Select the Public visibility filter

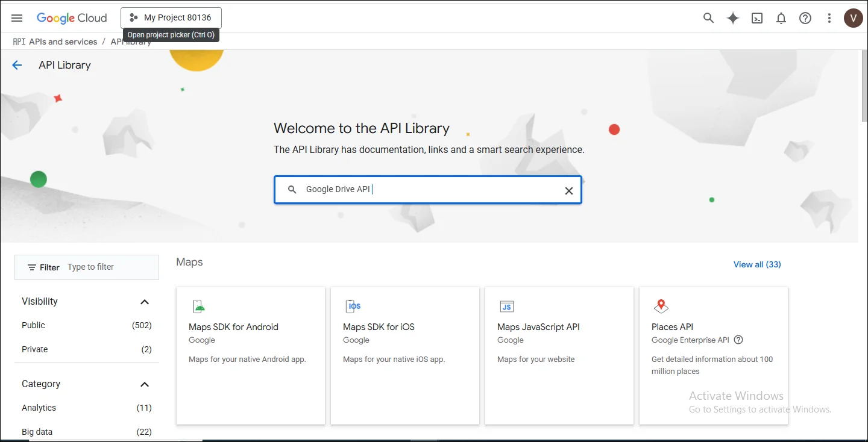(x=87, y=325)
